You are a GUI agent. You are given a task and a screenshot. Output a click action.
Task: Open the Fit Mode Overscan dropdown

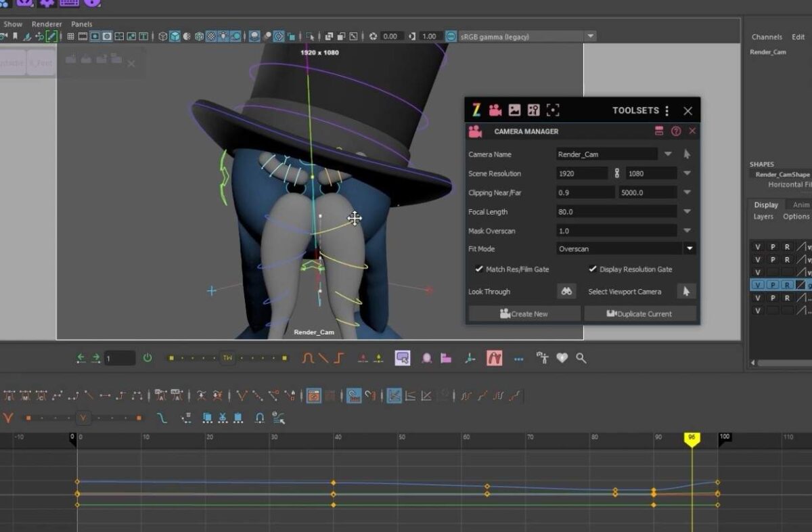(690, 248)
